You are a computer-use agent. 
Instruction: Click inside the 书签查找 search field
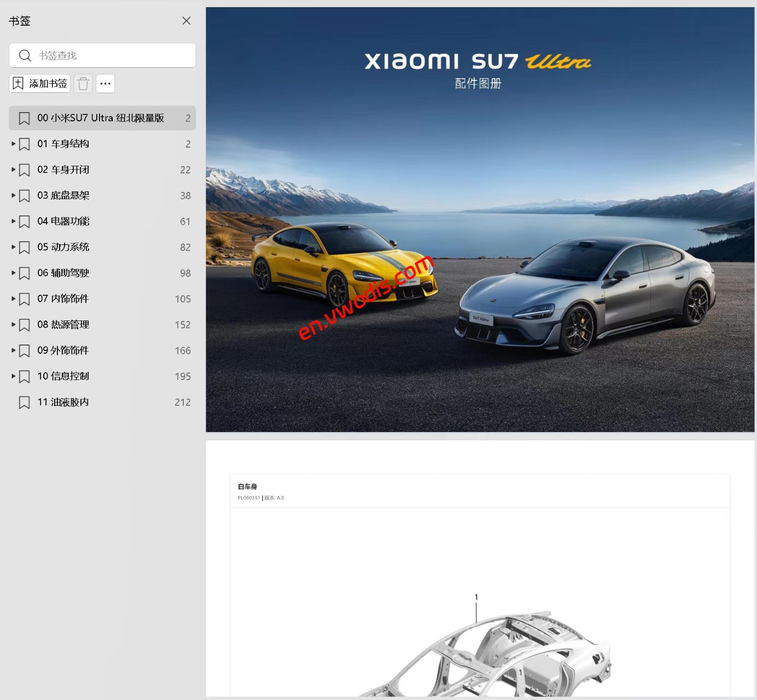click(x=109, y=55)
